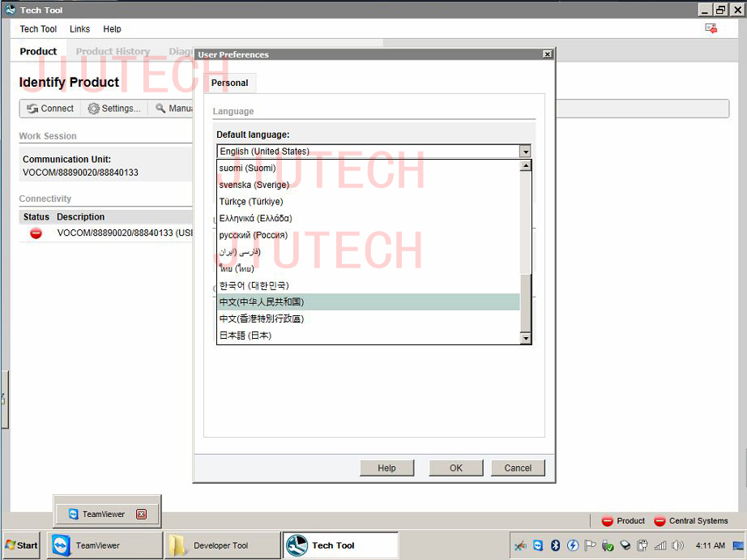Click the network signal bars icon
Viewport: 747px width, 560px height.
pyautogui.click(x=659, y=545)
